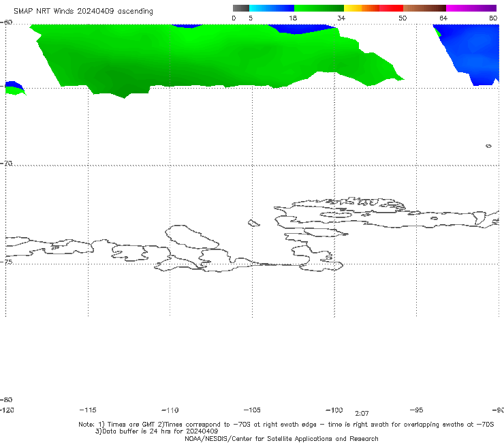Choose the magenta-purple segment of the color bar
Viewport: 504px width, 443px height.
click(471, 8)
